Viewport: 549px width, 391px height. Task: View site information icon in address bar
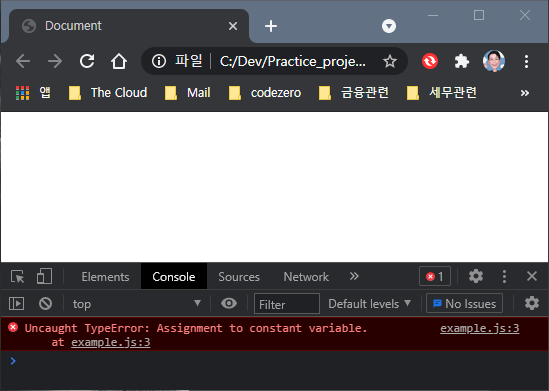[x=159, y=61]
